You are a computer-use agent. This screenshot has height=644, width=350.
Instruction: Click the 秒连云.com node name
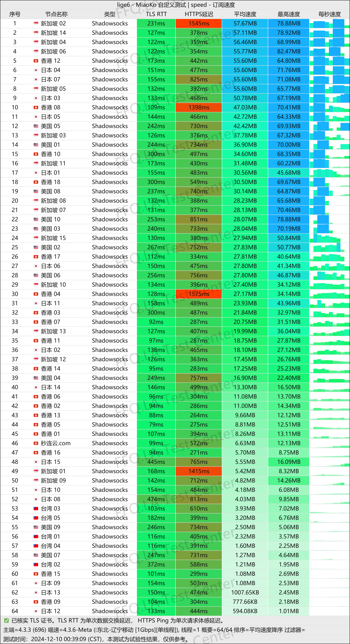pos(56,443)
